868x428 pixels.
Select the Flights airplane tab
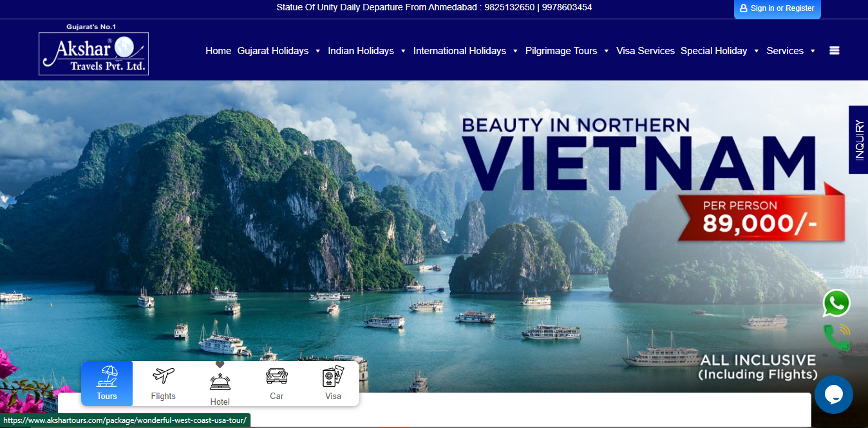pyautogui.click(x=163, y=384)
